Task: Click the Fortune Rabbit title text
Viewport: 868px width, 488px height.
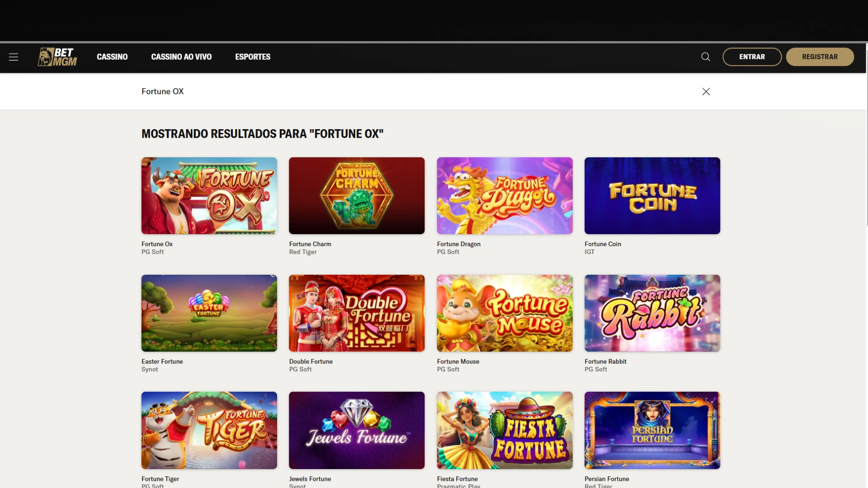Action: click(605, 361)
